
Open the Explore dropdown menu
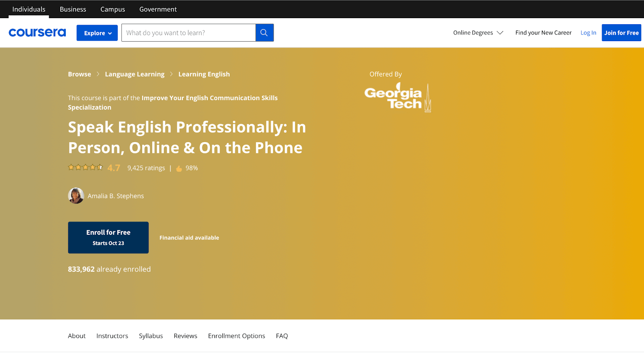click(x=97, y=33)
